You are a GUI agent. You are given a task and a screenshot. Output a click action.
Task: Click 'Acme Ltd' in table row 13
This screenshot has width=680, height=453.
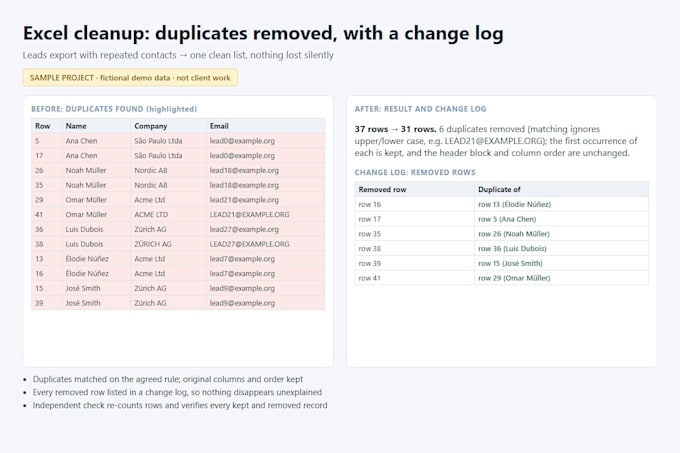pyautogui.click(x=149, y=259)
